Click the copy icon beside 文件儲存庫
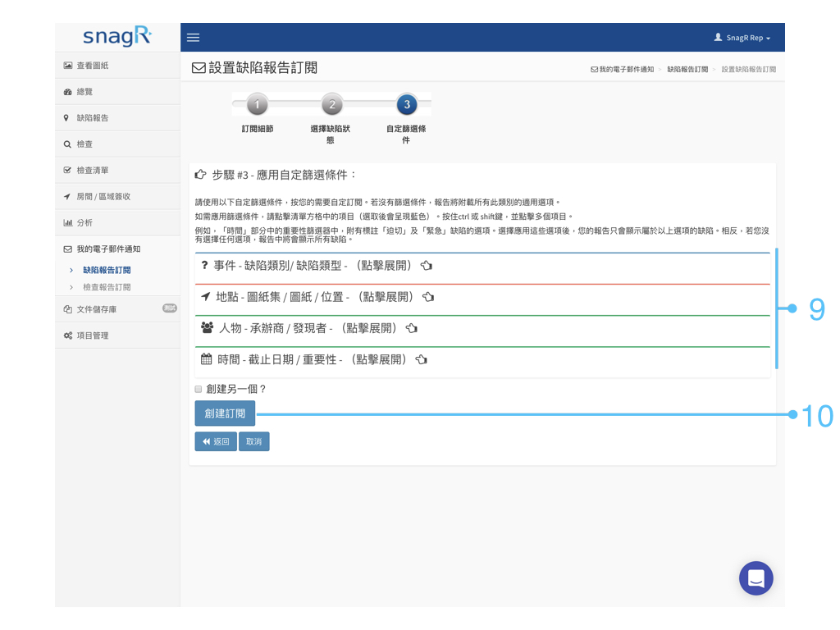The height and width of the screenshot is (630, 840). [67, 309]
